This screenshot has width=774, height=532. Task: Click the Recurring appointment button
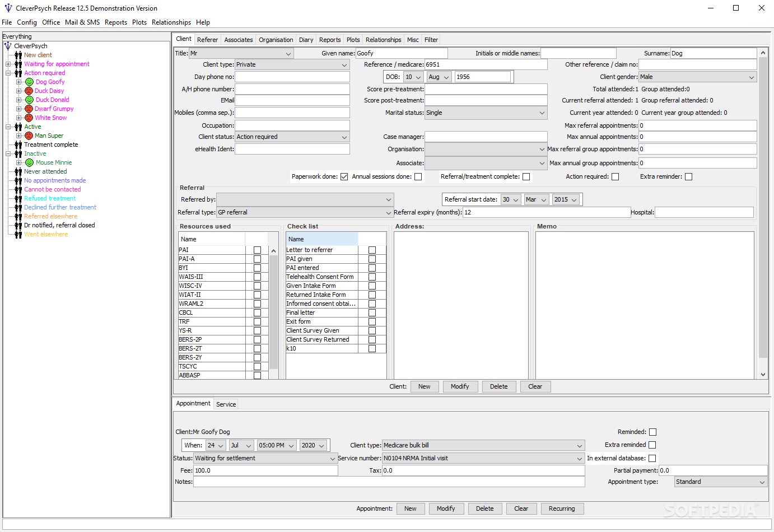click(x=562, y=508)
